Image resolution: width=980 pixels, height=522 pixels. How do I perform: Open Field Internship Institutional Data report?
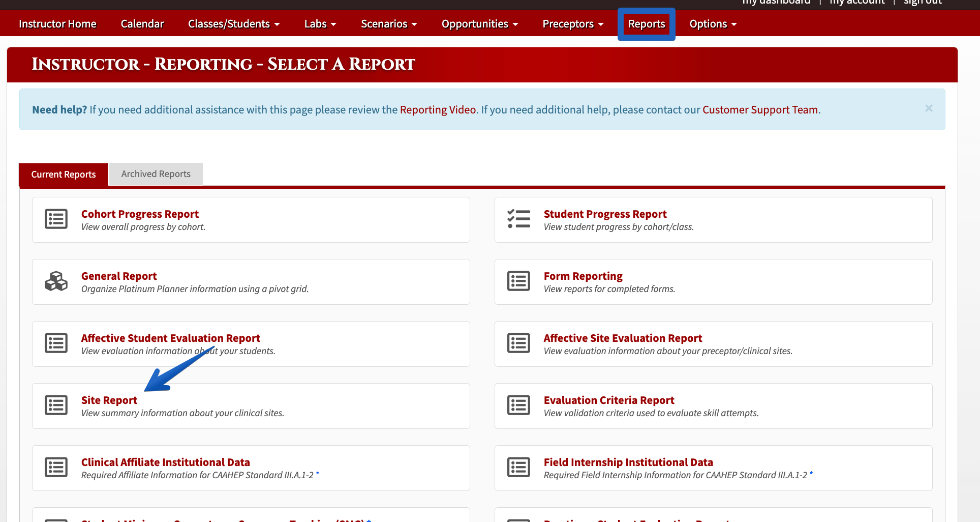628,462
